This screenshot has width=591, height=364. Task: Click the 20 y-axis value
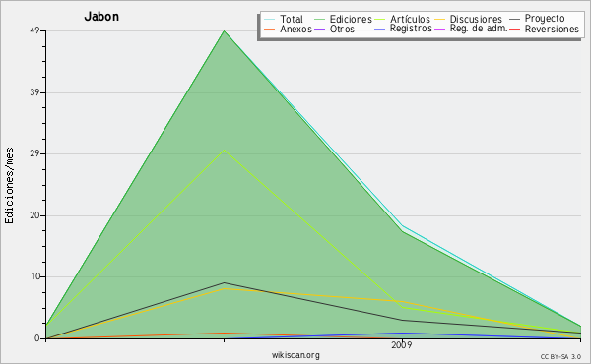coord(35,215)
